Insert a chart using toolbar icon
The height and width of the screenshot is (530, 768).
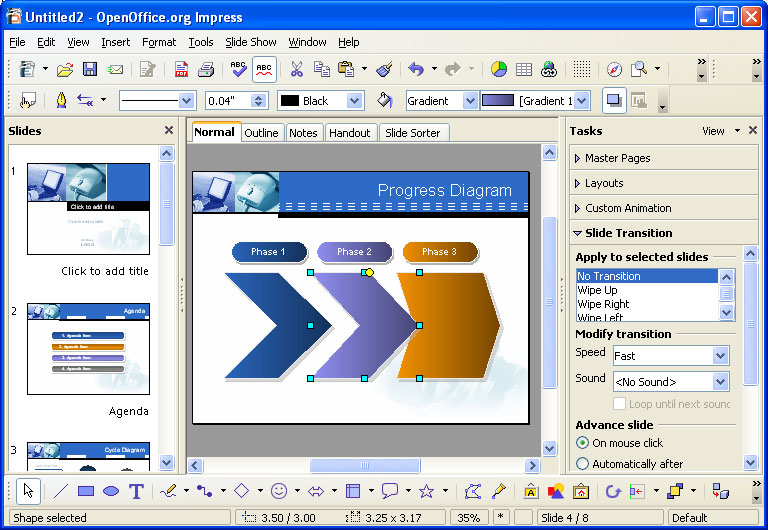pos(499,69)
